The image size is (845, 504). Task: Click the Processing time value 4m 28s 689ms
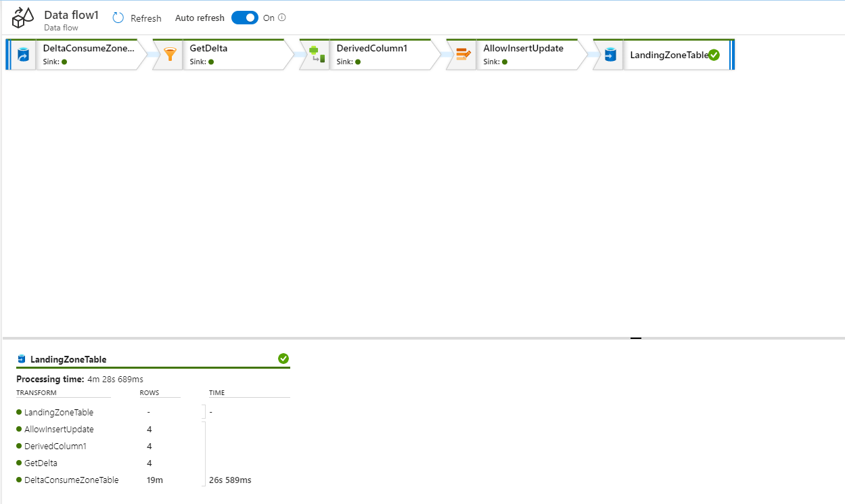pyautogui.click(x=115, y=379)
